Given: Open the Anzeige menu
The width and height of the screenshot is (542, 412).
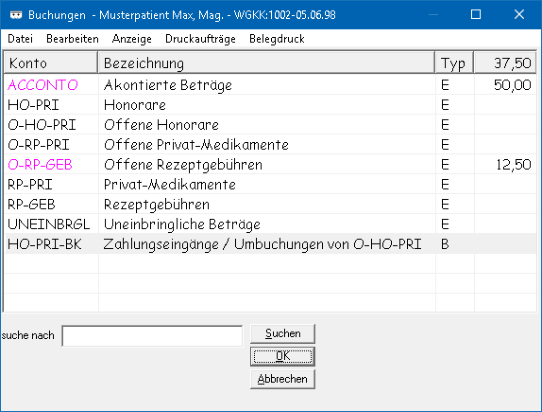Looking at the screenshot, I should 132,39.
